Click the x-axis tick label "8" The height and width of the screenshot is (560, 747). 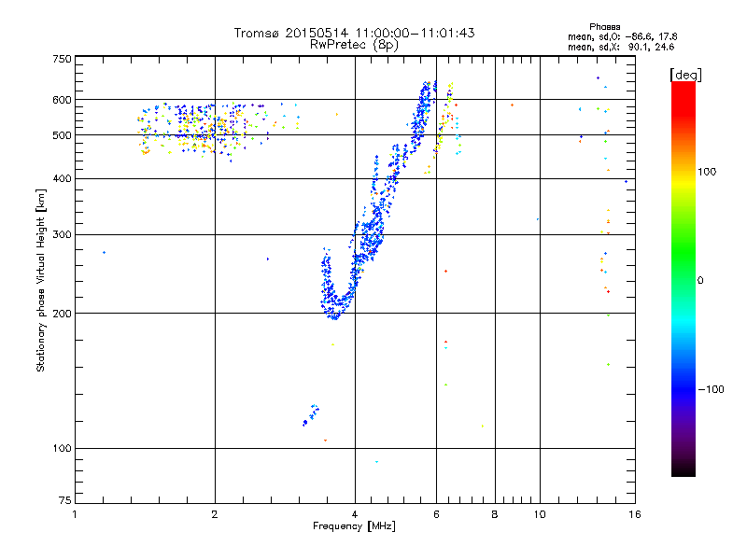click(495, 514)
